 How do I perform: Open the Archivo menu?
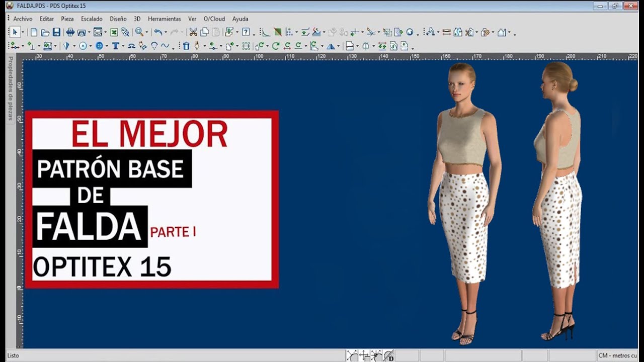pyautogui.click(x=23, y=19)
